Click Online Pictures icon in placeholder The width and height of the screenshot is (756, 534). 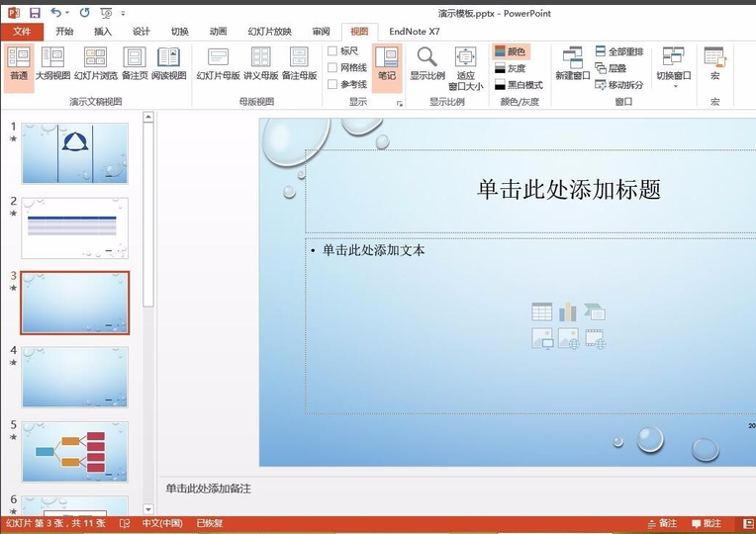pos(568,338)
